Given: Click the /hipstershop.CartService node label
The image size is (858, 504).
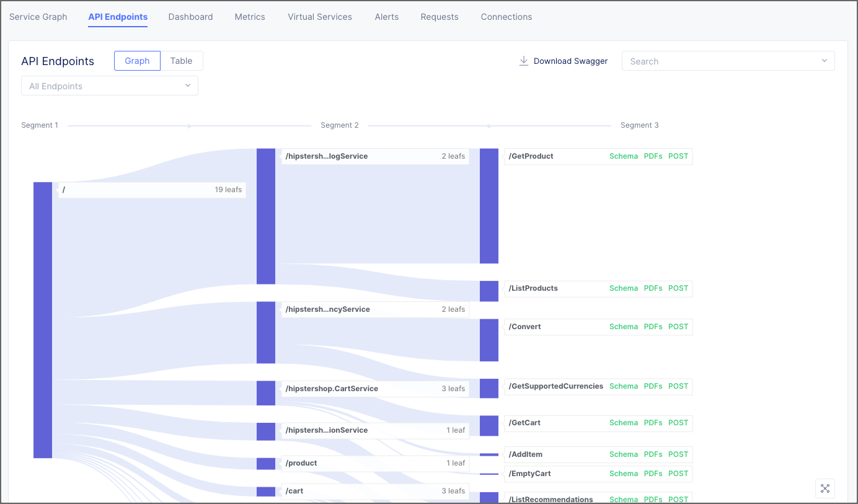Looking at the screenshot, I should coord(332,389).
